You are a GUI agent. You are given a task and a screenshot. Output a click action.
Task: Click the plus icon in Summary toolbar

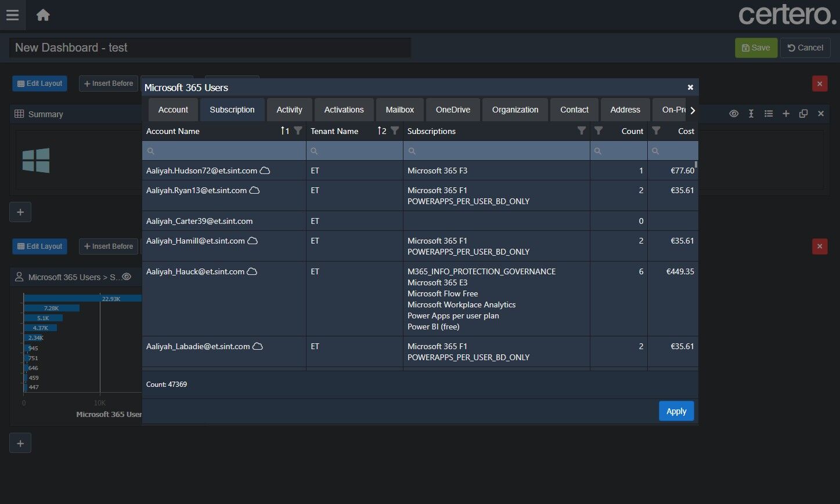(x=785, y=114)
